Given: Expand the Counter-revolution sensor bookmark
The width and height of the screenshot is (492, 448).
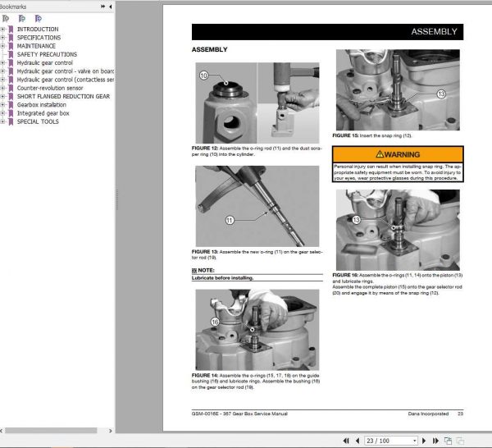Looking at the screenshot, I should pyautogui.click(x=2, y=88).
